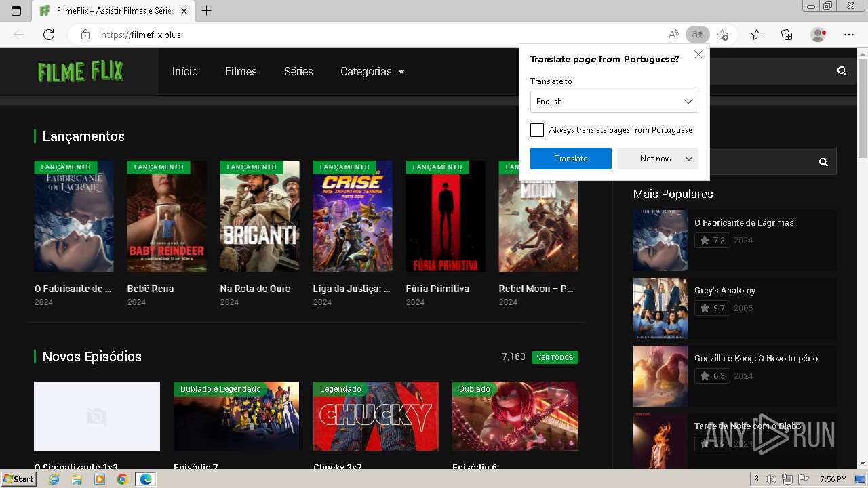Open Fúria Primitiva title link
The height and width of the screenshot is (488, 868).
tap(438, 289)
